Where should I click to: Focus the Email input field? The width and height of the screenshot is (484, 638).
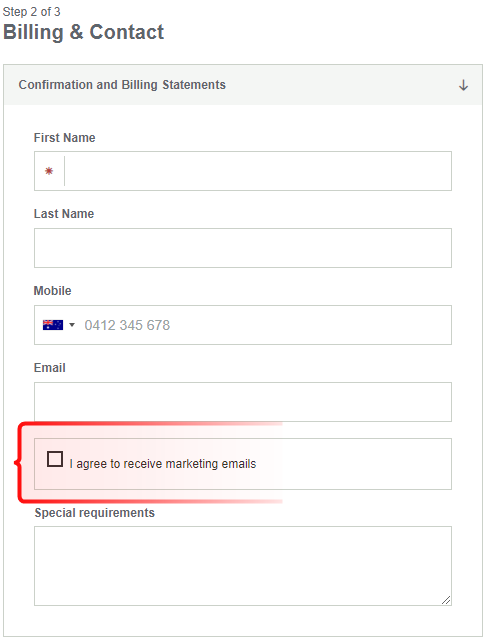[x=243, y=402]
